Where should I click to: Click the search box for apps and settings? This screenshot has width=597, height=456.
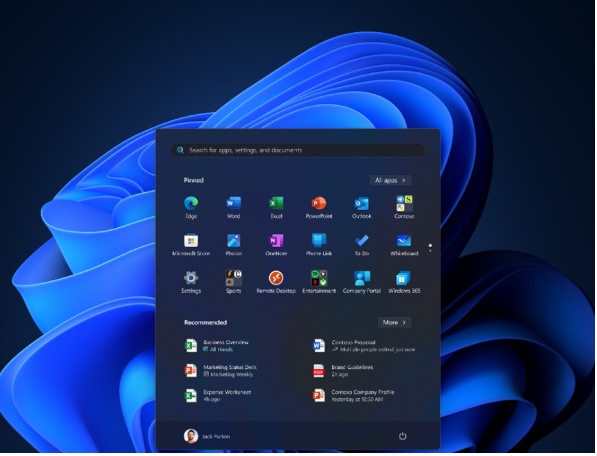pyautogui.click(x=298, y=150)
